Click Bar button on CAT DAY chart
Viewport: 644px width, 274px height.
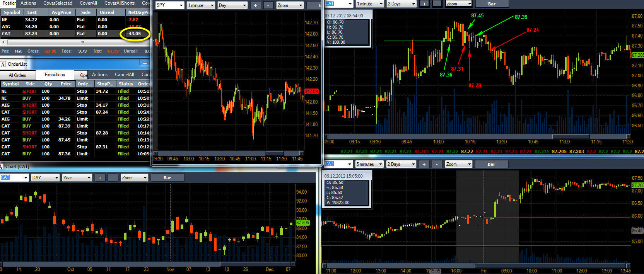coord(167,178)
